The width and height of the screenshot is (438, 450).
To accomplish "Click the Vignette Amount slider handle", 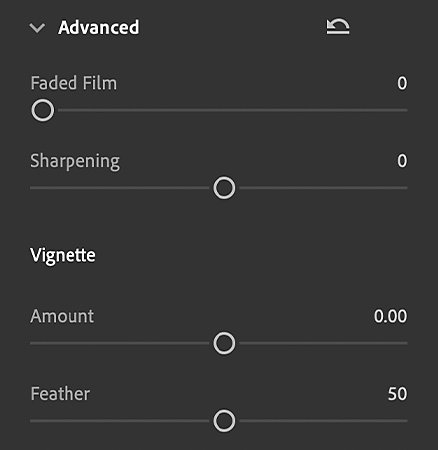I will point(224,343).
